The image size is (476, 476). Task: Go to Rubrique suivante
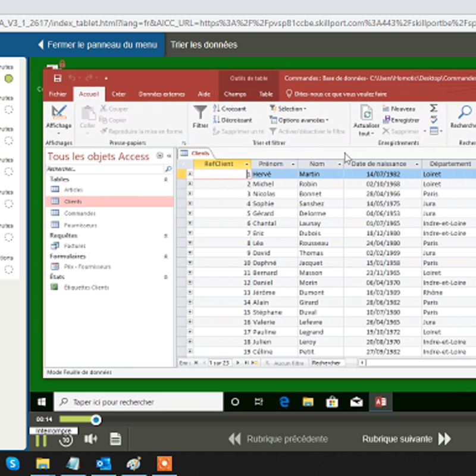406,439
